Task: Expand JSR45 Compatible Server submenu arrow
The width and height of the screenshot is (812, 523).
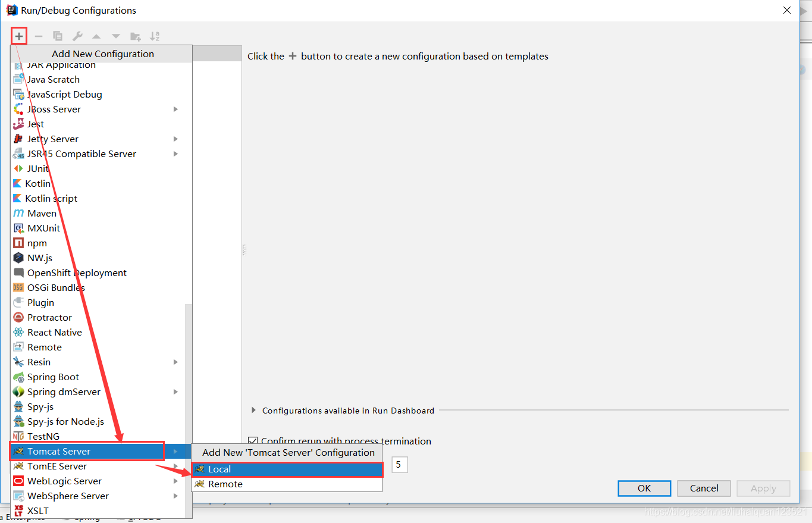Action: click(175, 154)
